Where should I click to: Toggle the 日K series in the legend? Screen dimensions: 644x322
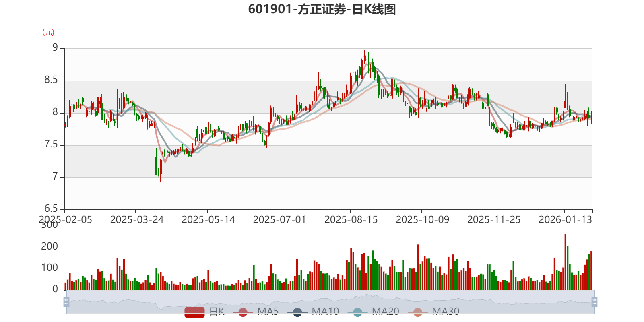(204, 312)
